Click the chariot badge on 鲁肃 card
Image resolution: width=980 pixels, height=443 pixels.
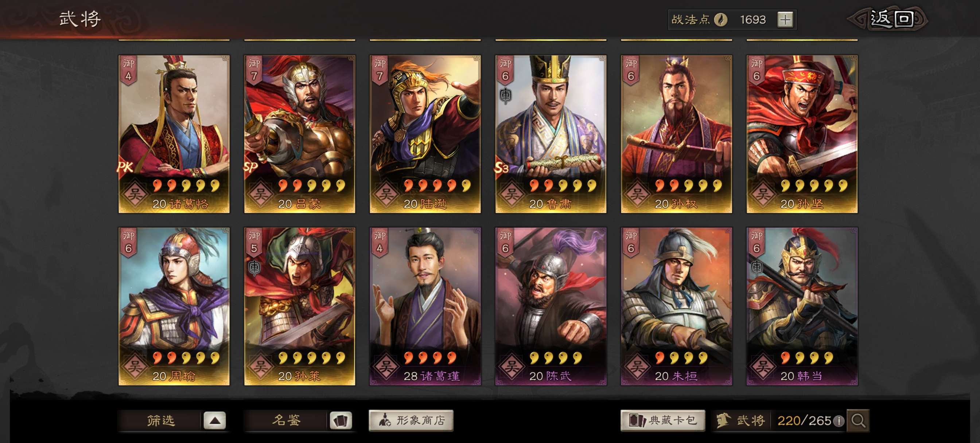(506, 95)
